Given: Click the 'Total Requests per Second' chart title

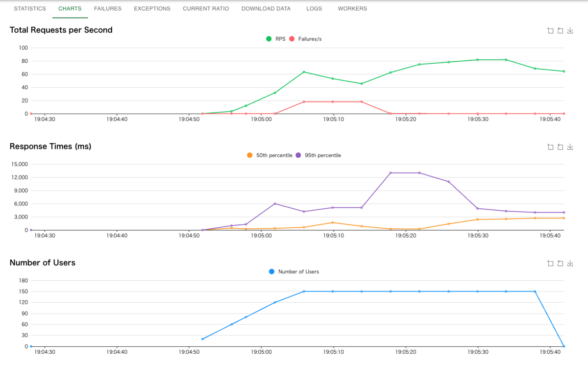Looking at the screenshot, I should (x=61, y=30).
